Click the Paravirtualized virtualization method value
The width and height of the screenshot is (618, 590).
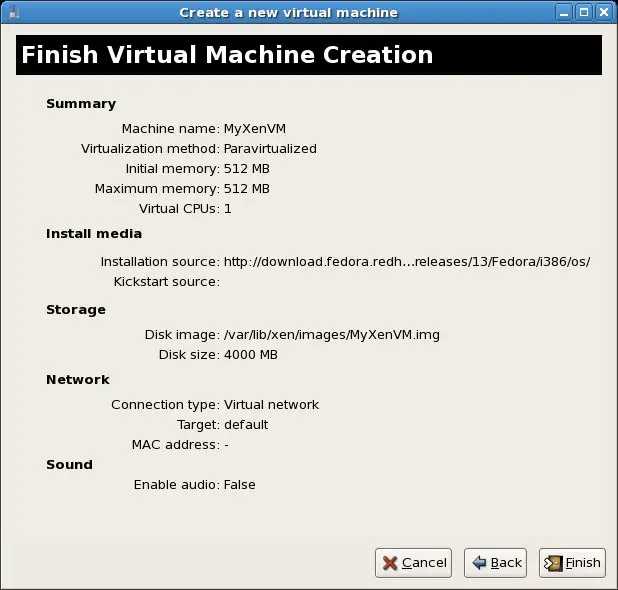[270, 149]
